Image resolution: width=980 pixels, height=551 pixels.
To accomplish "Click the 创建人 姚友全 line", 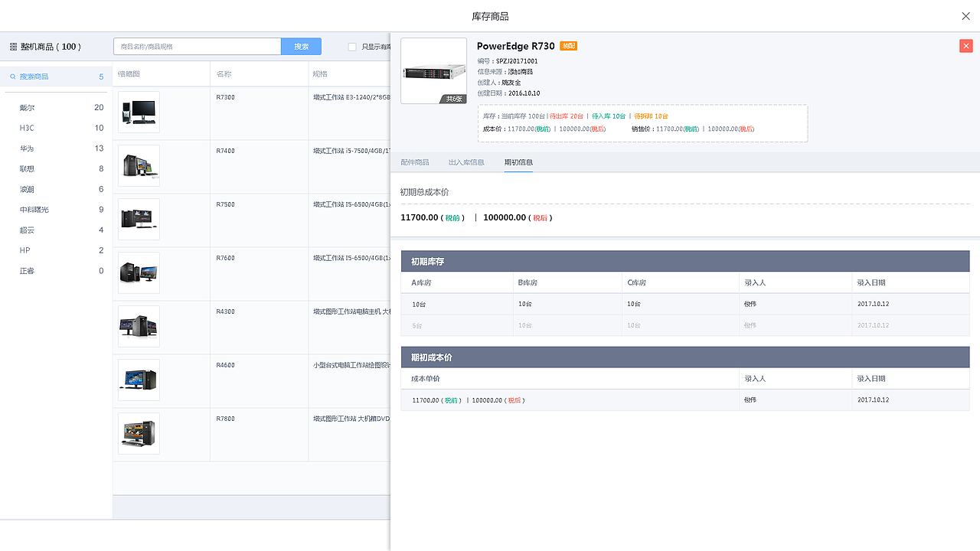I will coord(499,83).
